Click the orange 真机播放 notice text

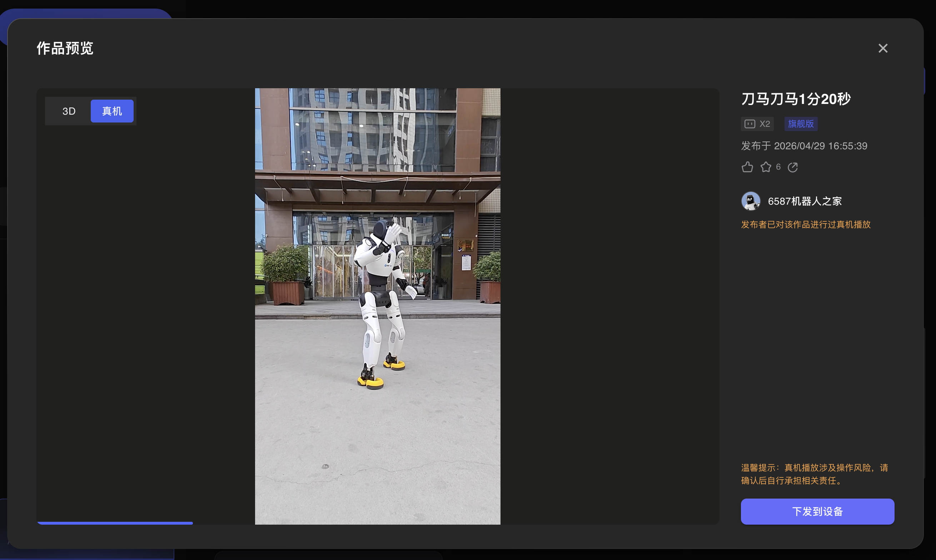tap(805, 225)
